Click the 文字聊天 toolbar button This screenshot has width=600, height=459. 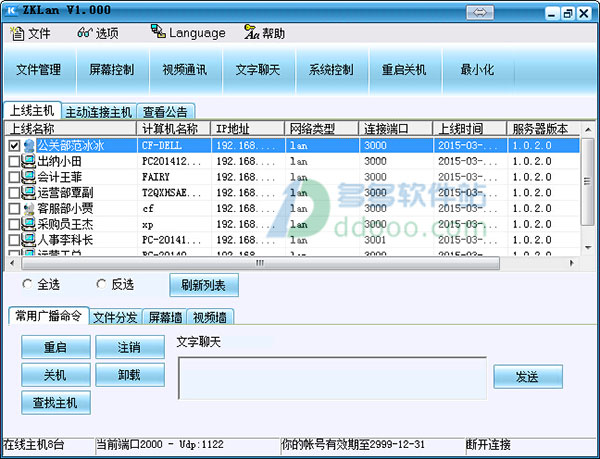click(x=258, y=70)
